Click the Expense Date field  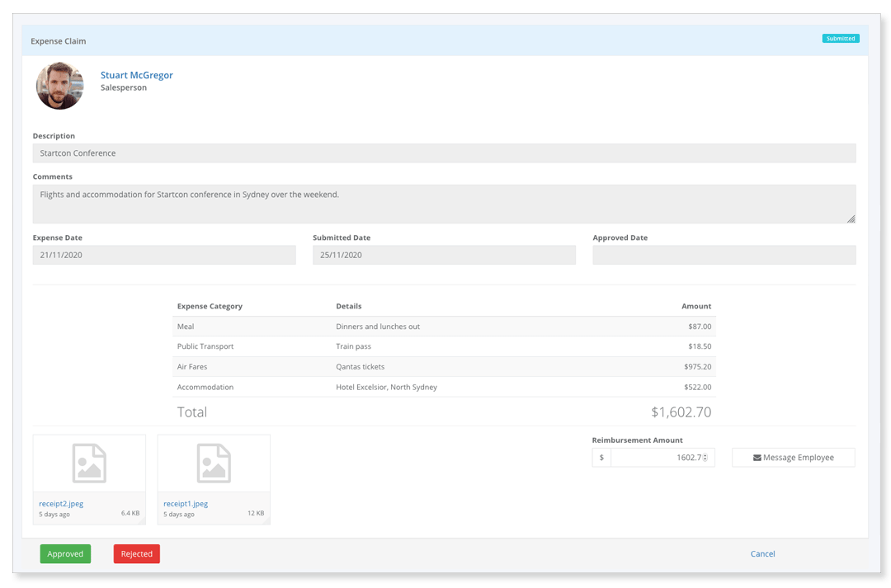(x=164, y=255)
